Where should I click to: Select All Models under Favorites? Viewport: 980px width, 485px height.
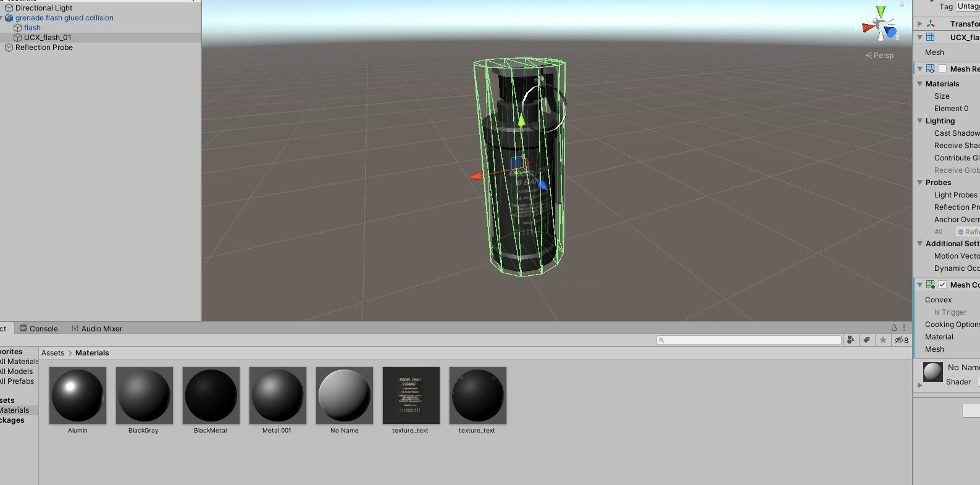(17, 371)
